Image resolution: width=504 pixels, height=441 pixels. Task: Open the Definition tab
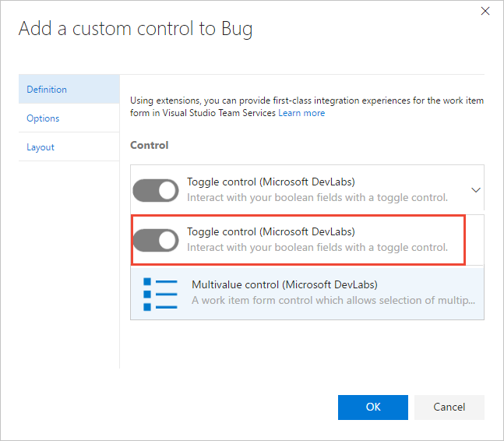click(69, 90)
